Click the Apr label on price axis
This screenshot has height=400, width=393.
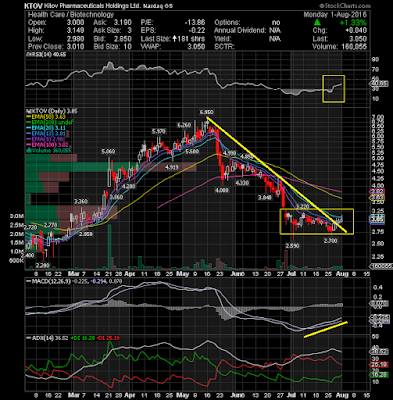point(130,274)
